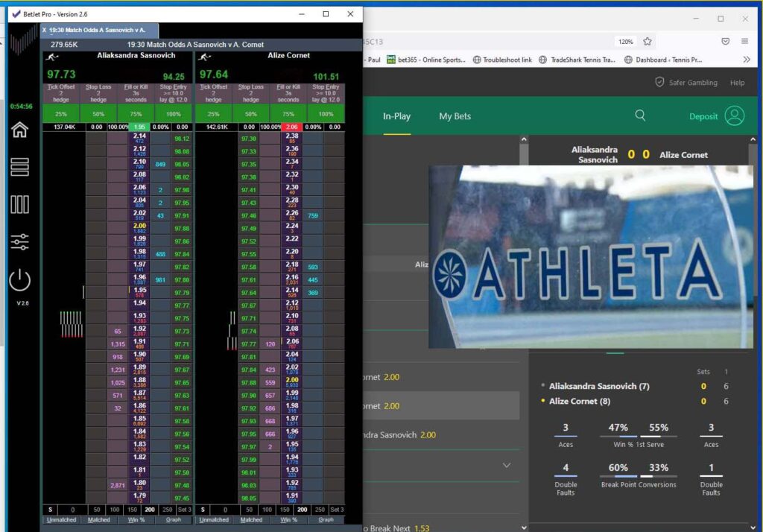Viewport: 763px width, 532px height.
Task: Switch to Matched tab under the Sasnovich ladder
Action: (x=99, y=520)
